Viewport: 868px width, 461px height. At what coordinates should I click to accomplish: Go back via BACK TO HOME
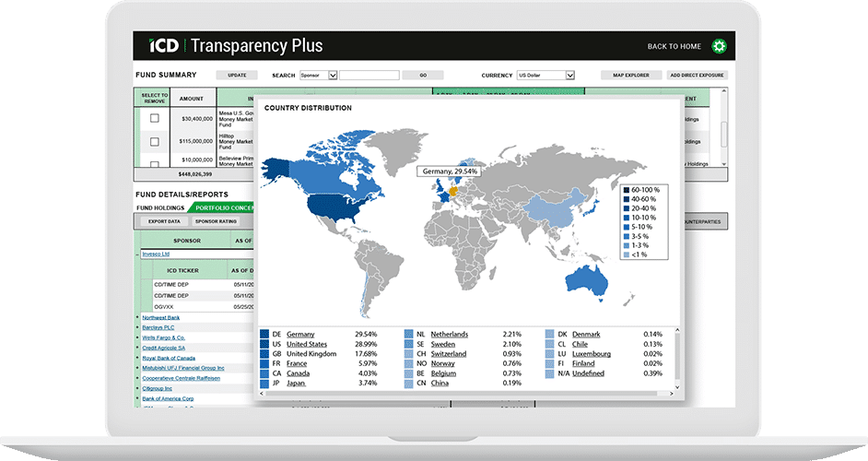tap(674, 46)
